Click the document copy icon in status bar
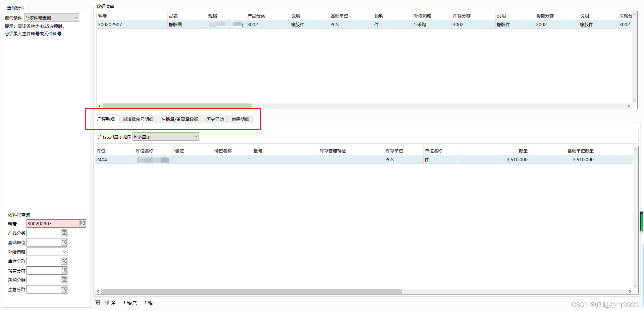This screenshot has width=644, height=311. coord(106,303)
